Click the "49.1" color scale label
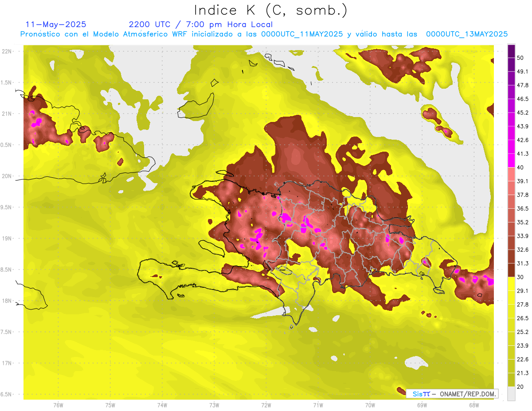This screenshot has width=532, height=411. coord(523,71)
